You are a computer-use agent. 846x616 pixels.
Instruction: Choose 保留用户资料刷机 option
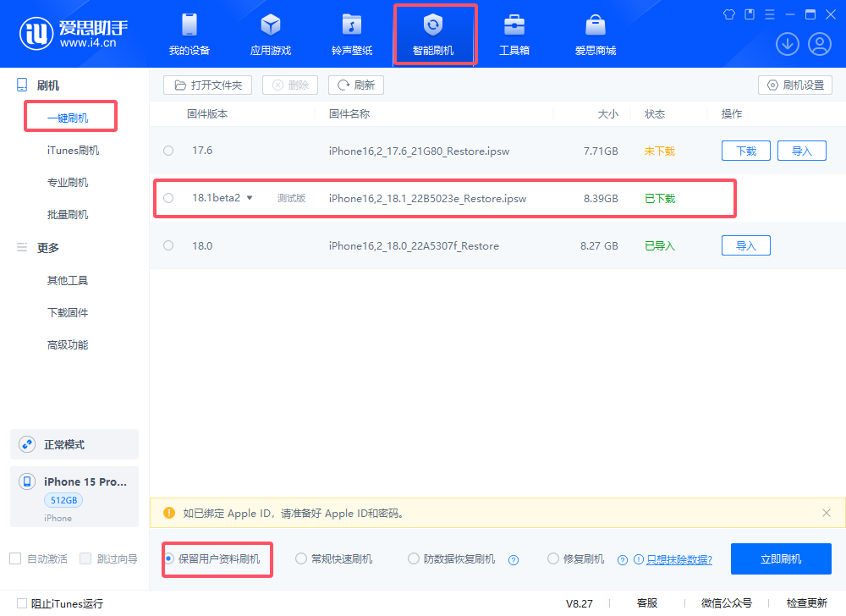tap(169, 558)
